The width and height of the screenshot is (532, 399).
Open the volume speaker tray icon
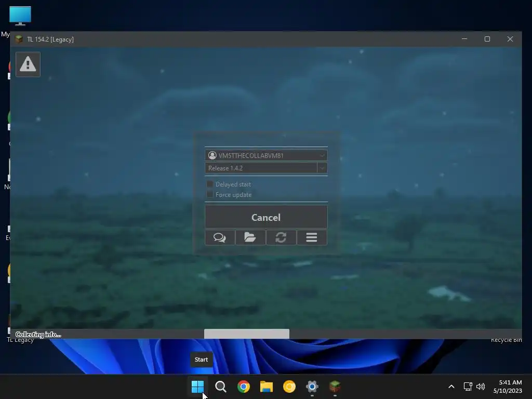click(481, 387)
